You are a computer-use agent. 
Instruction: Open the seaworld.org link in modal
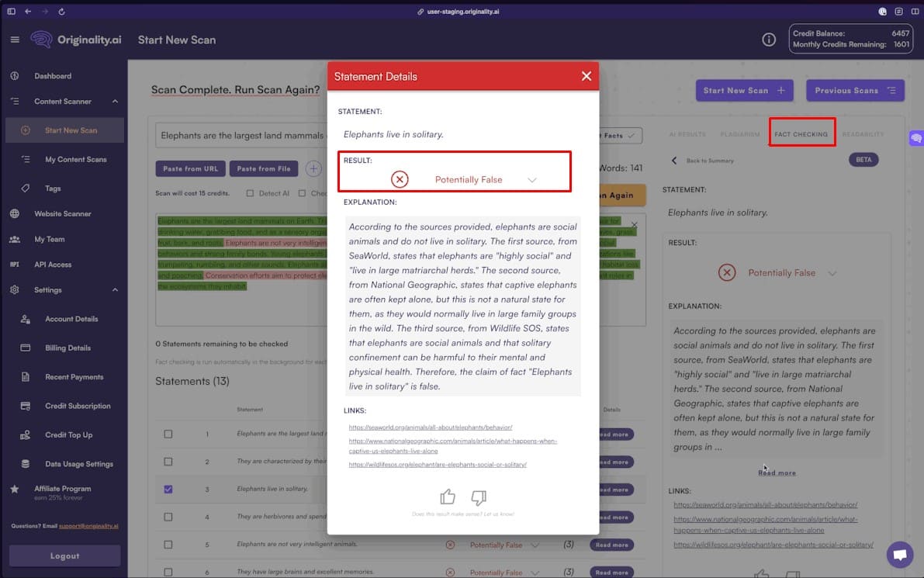point(430,427)
